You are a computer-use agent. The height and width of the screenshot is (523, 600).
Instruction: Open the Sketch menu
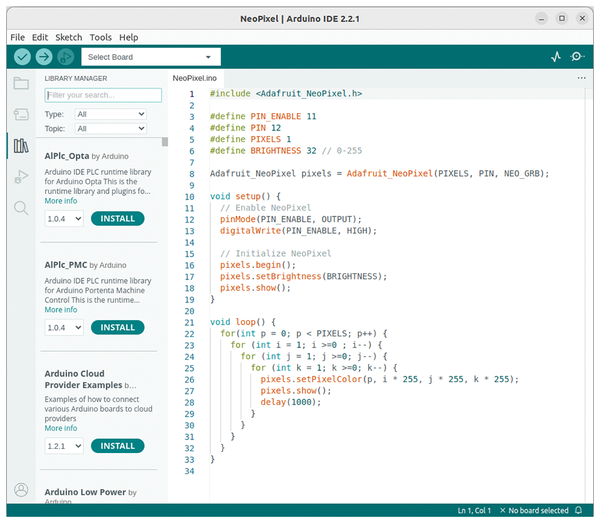[69, 37]
